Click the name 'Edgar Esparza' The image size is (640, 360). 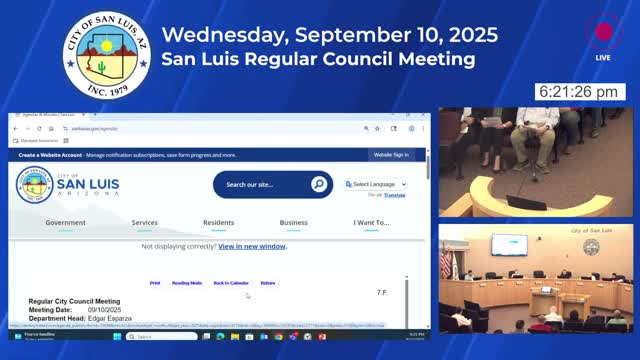110,318
